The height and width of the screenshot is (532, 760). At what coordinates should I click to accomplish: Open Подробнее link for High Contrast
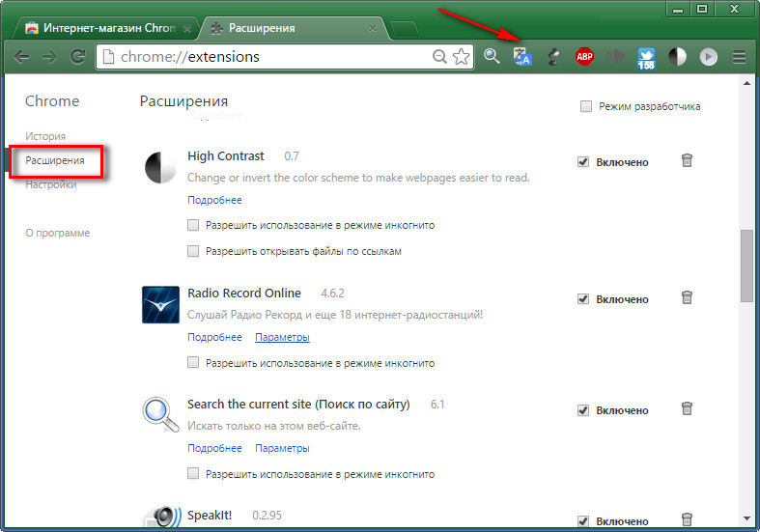[214, 200]
